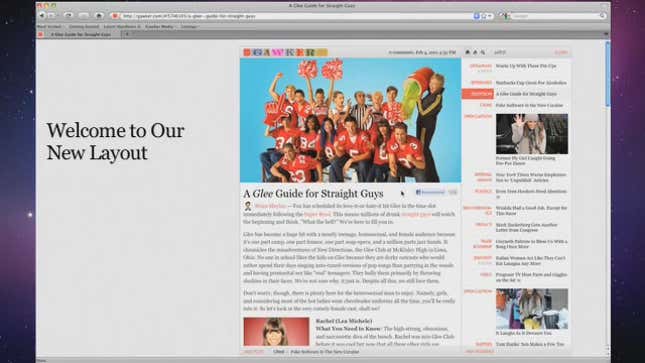Click the magnifier icon in the Gawker sidebar header
The image size is (645, 363).
tap(483, 52)
